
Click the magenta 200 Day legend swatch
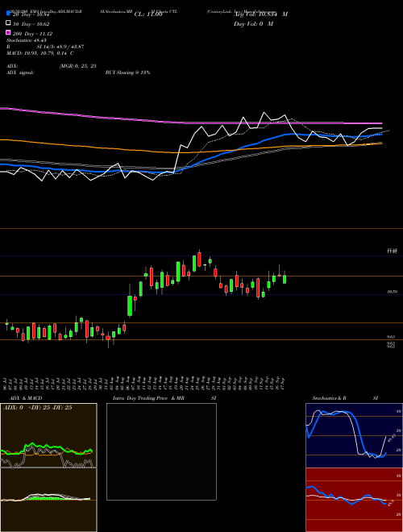(x=8, y=33)
